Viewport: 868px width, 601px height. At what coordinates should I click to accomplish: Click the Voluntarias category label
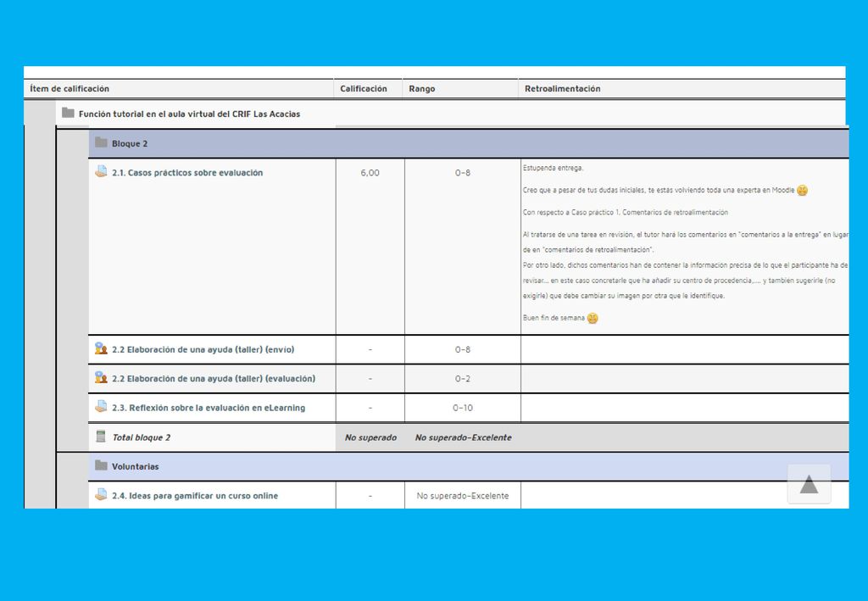[x=135, y=466]
